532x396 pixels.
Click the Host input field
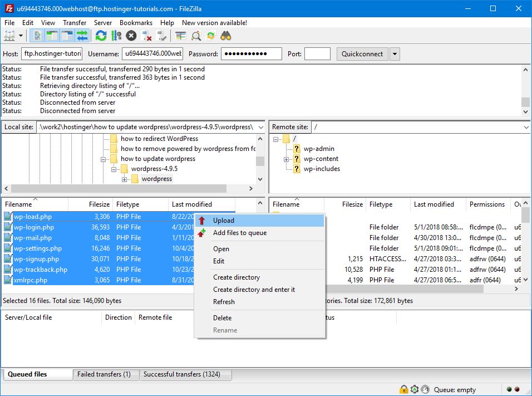[52, 53]
